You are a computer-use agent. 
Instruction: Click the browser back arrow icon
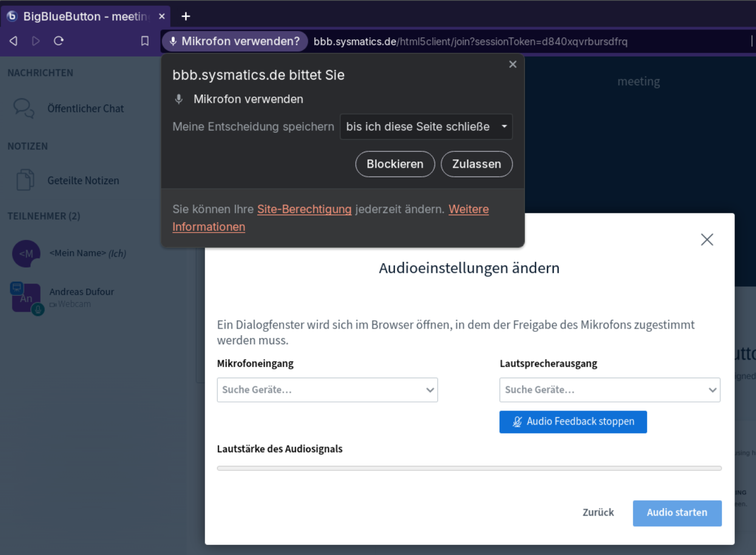coord(14,41)
